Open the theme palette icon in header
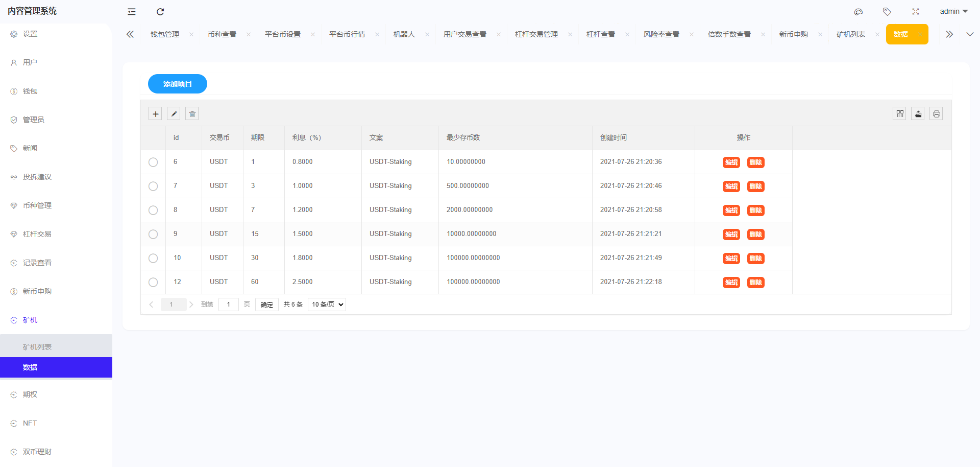The height and width of the screenshot is (467, 980). pyautogui.click(x=859, y=11)
